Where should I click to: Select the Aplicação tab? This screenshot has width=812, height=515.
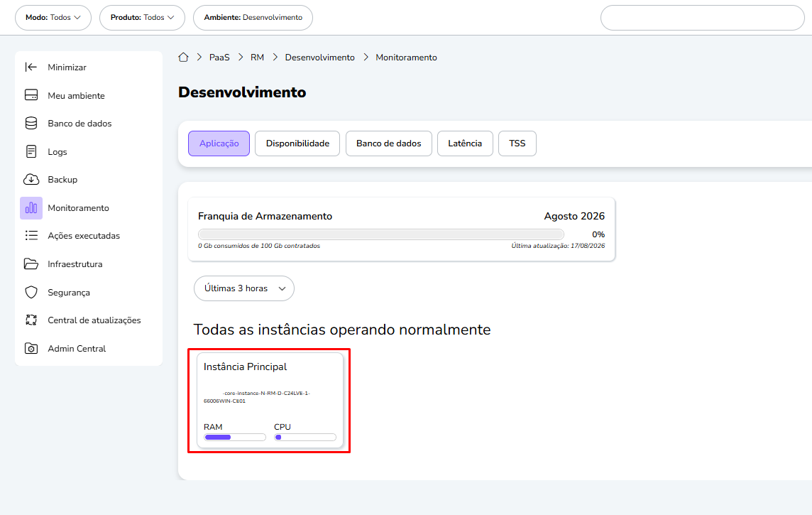click(x=219, y=143)
